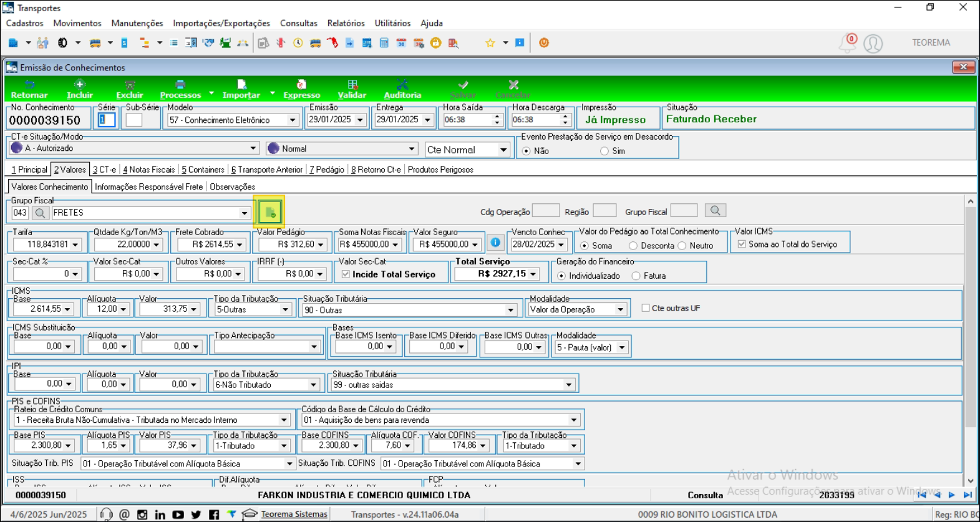
Task: Open the LinkedIn icon in status bar
Action: tap(160, 515)
